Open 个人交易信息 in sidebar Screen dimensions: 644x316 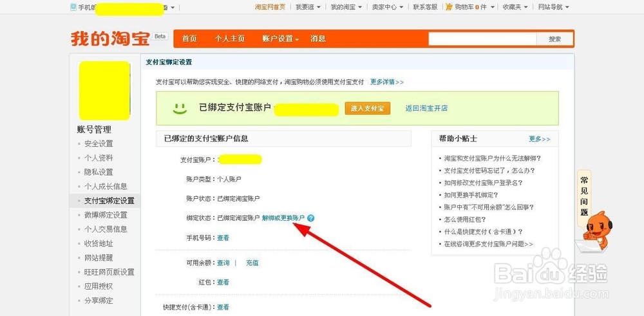(x=106, y=229)
